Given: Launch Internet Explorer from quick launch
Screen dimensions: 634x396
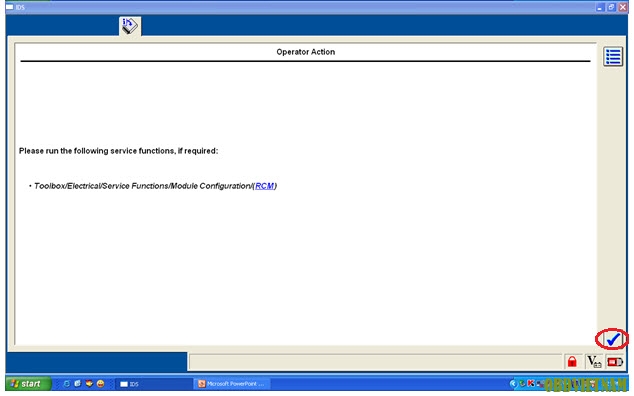Looking at the screenshot, I should tap(67, 383).
